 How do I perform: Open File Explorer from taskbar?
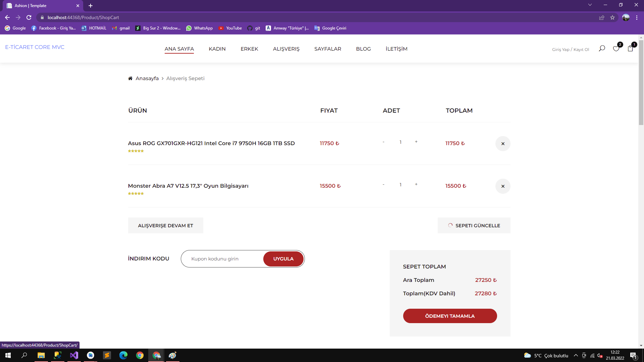tap(41, 355)
